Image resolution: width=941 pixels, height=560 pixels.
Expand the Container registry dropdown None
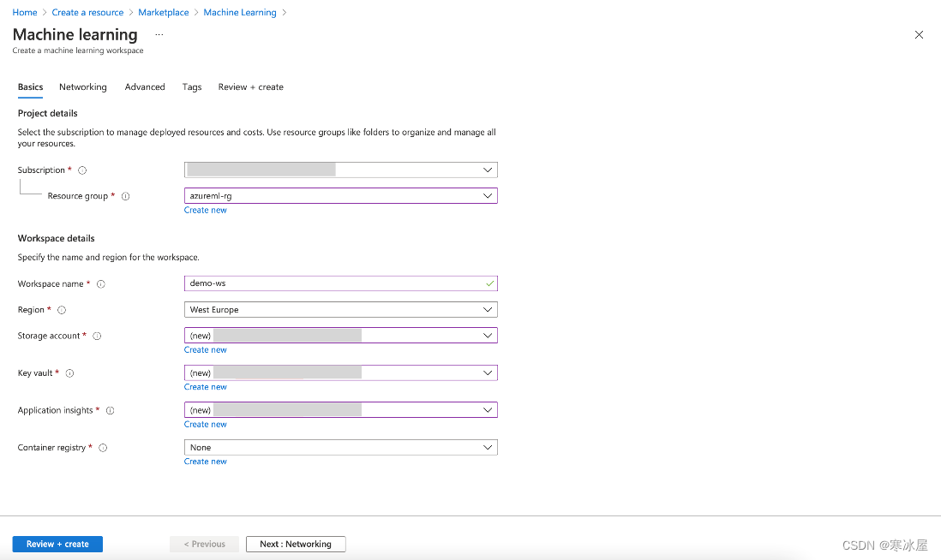point(341,447)
